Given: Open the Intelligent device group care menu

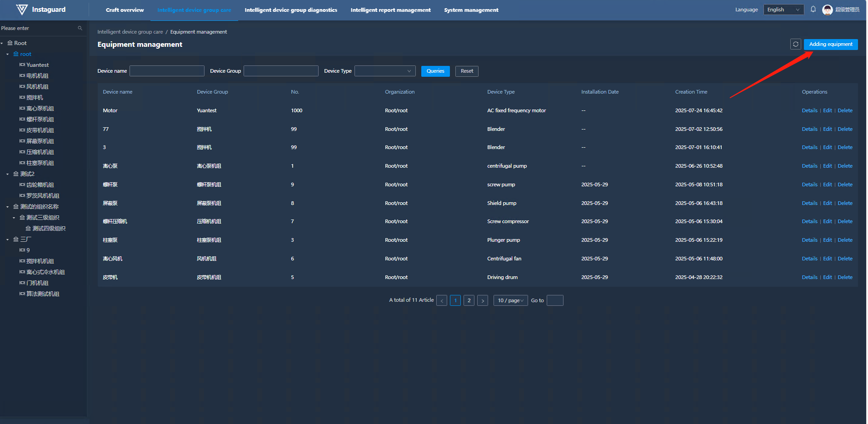Looking at the screenshot, I should pyautogui.click(x=194, y=10).
